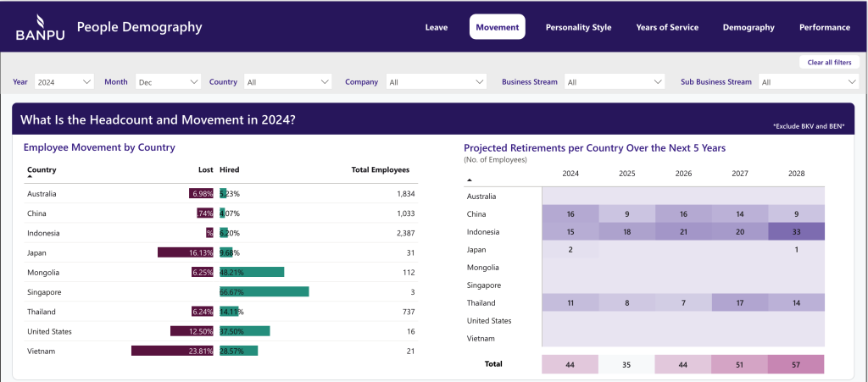This screenshot has width=868, height=382.
Task: Click the 2028 total cell showing 57
Action: 796,364
